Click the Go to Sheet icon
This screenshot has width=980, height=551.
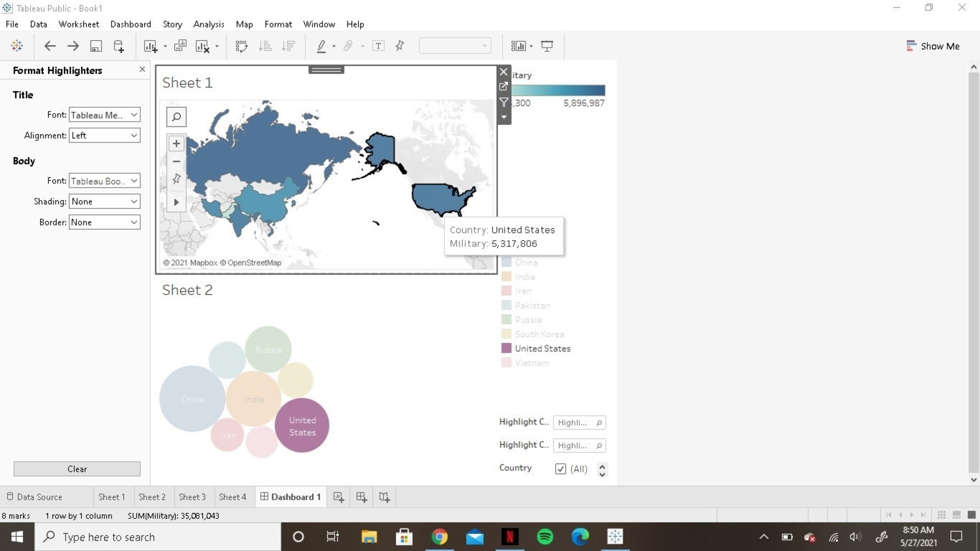(x=503, y=87)
